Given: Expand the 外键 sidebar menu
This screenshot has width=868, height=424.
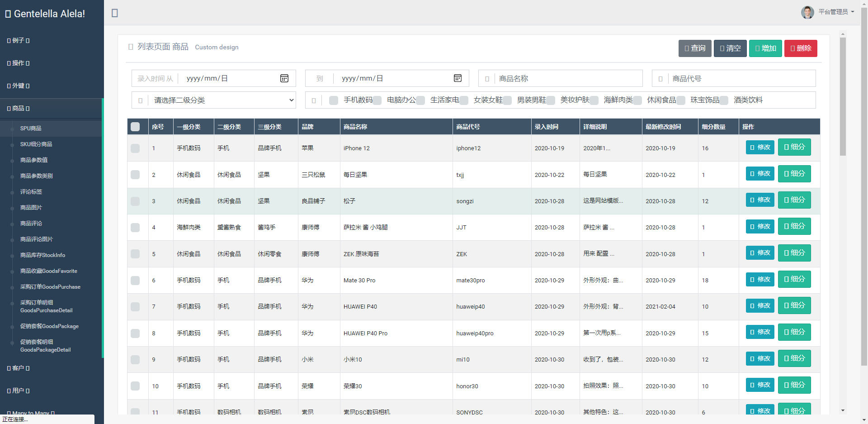Looking at the screenshot, I should (19, 86).
